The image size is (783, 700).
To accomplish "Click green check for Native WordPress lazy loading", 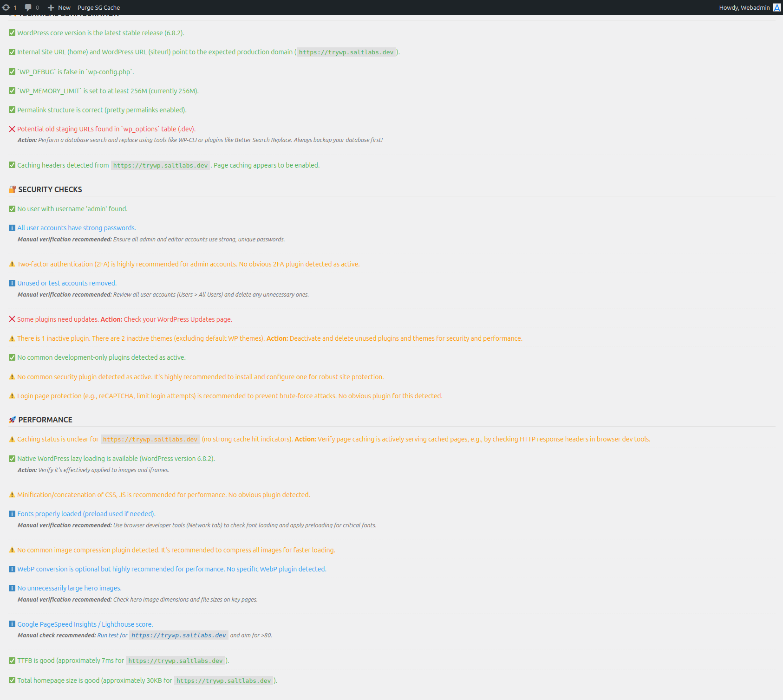I will (x=12, y=459).
